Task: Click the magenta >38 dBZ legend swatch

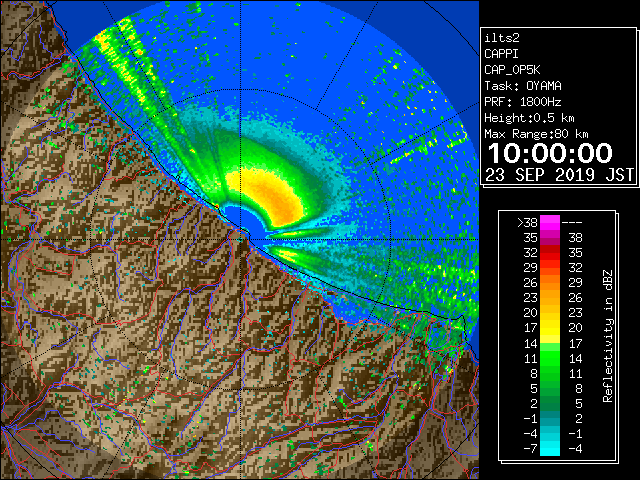Action: tap(550, 222)
